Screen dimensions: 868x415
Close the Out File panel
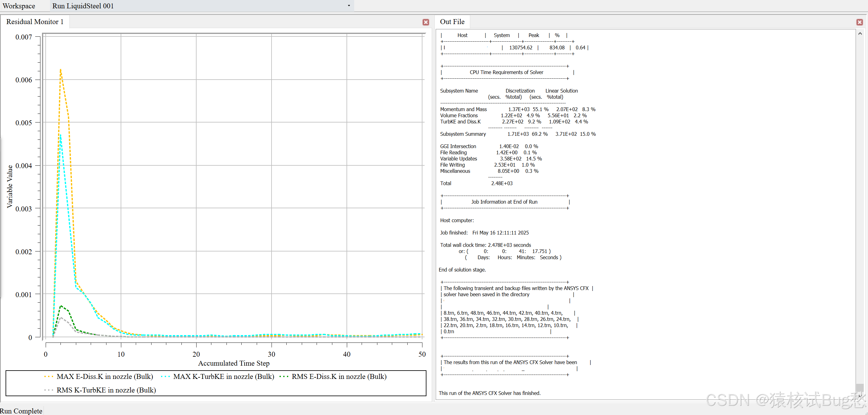point(859,22)
